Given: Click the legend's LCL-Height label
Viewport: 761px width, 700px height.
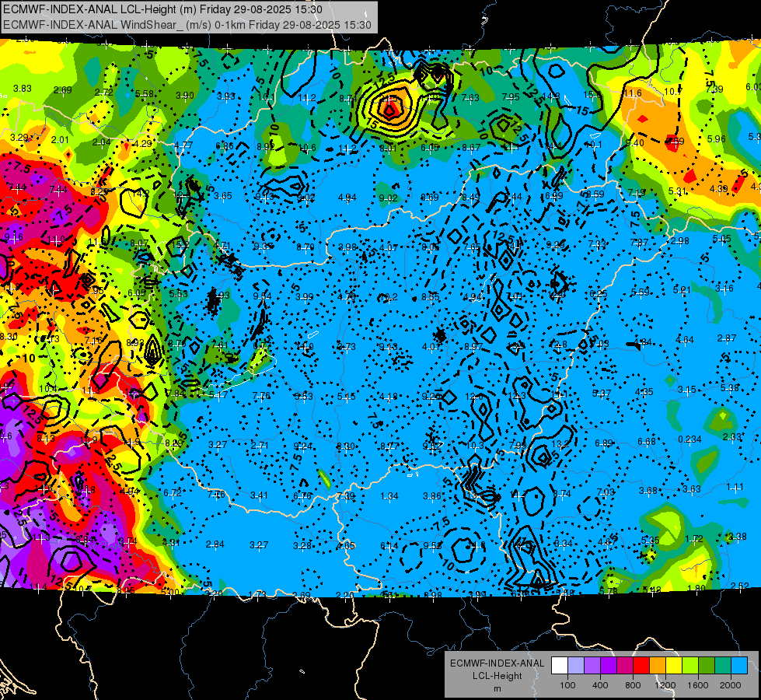Looking at the screenshot, I should click(497, 676).
